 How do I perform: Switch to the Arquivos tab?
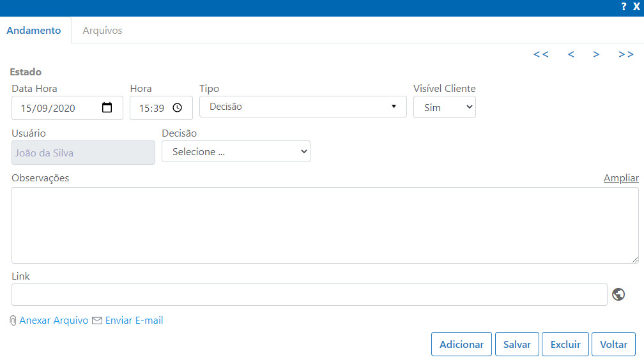102,31
